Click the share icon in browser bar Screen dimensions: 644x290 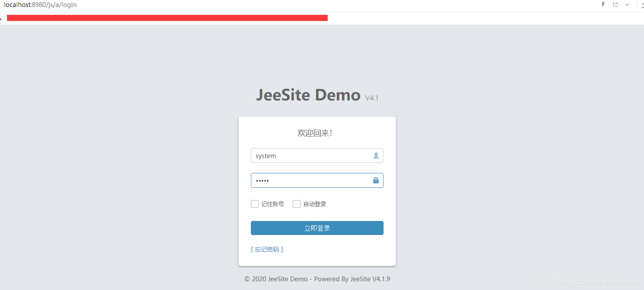(615, 5)
